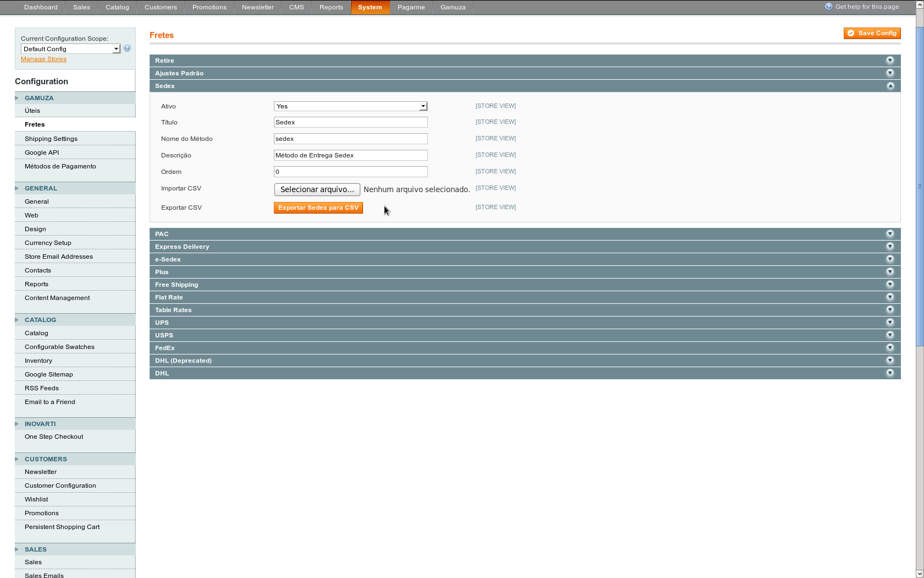The width and height of the screenshot is (924, 578).
Task: Open the Catalog top menu
Action: [x=117, y=7]
